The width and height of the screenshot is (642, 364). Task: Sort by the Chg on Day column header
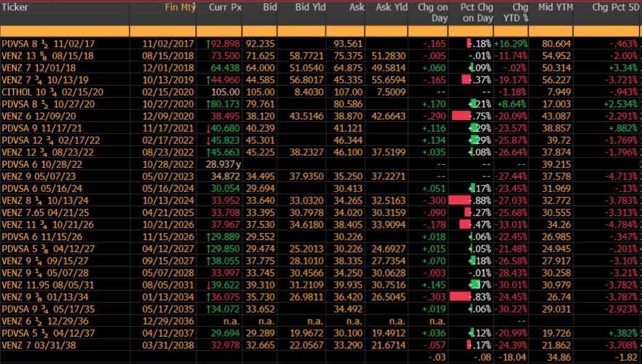[x=432, y=13]
